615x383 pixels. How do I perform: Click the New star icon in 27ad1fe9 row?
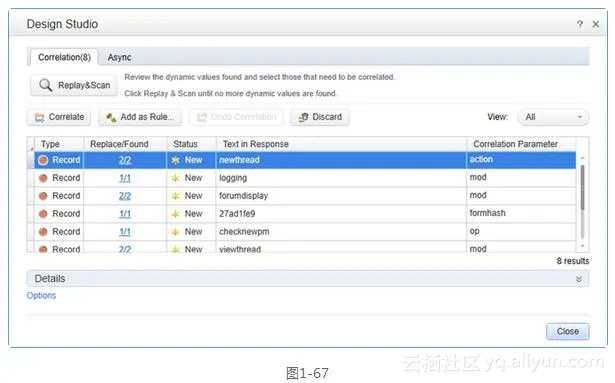pyautogui.click(x=176, y=214)
